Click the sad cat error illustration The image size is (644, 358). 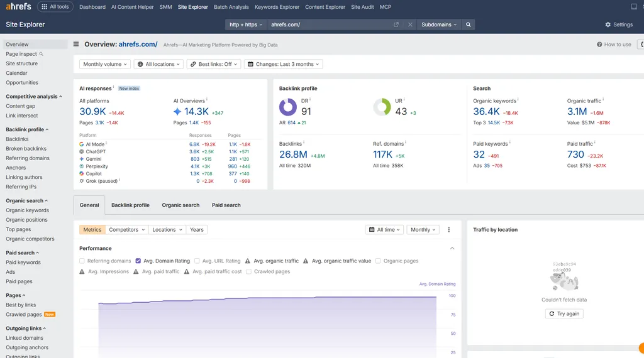564,281
